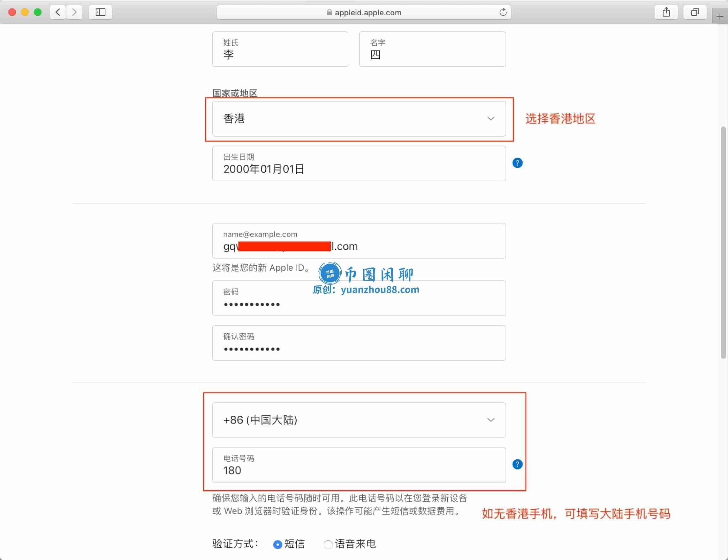The image size is (728, 560).
Task: Select 语音来电 verification method
Action: [x=328, y=544]
